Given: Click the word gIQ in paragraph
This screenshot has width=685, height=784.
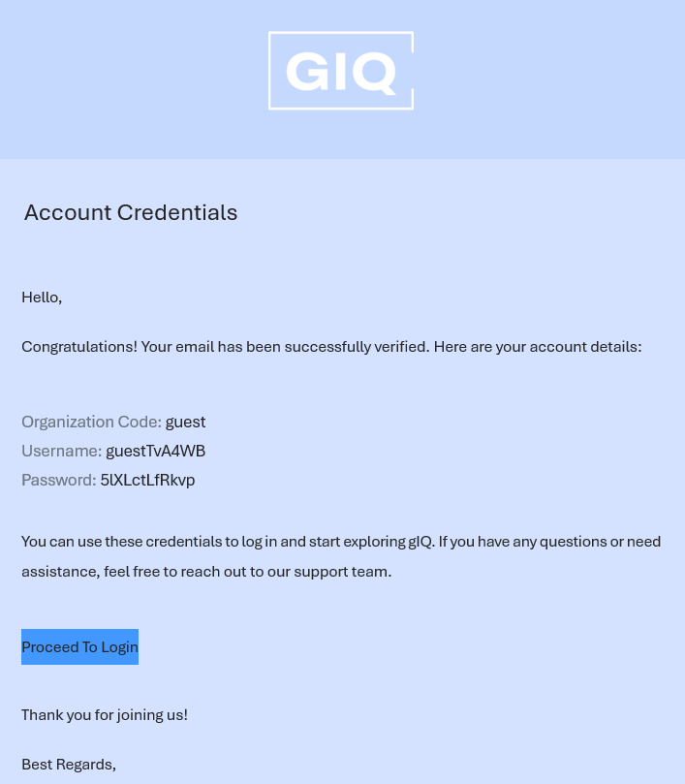Looking at the screenshot, I should click(x=420, y=542).
